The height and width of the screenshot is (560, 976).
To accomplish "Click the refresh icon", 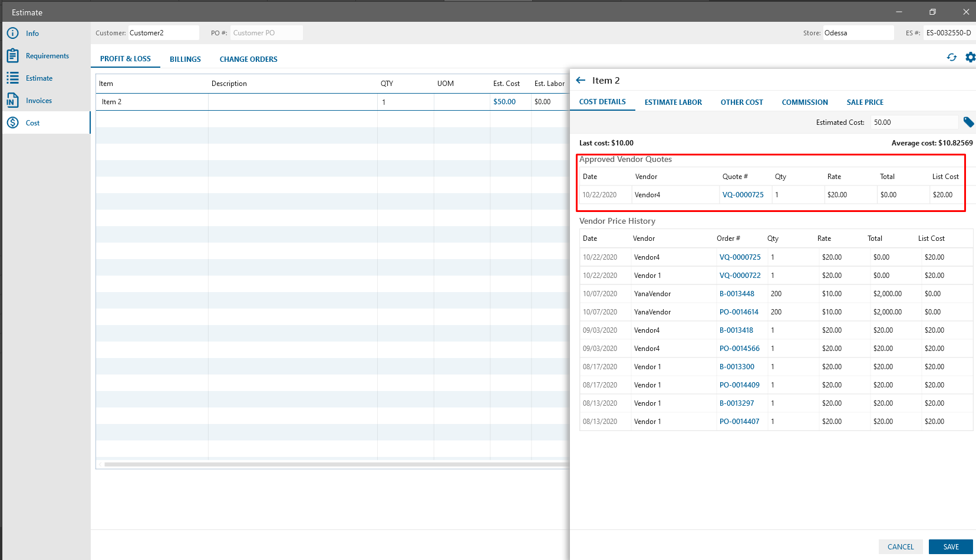I will click(951, 57).
